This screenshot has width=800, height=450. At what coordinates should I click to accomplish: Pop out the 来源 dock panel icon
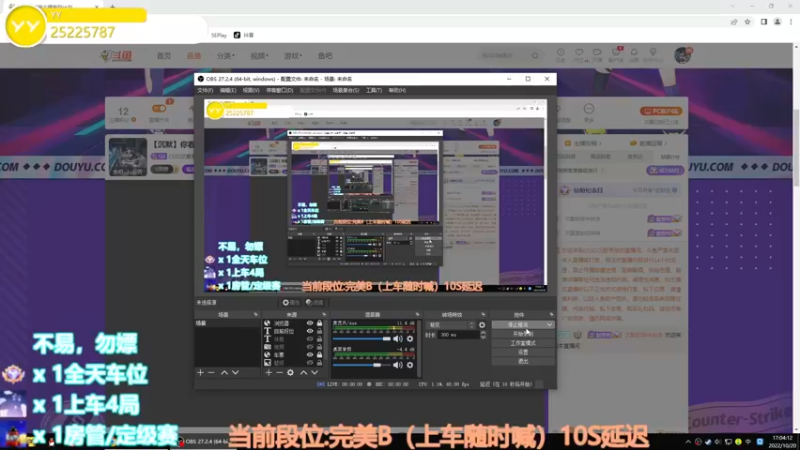(324, 315)
